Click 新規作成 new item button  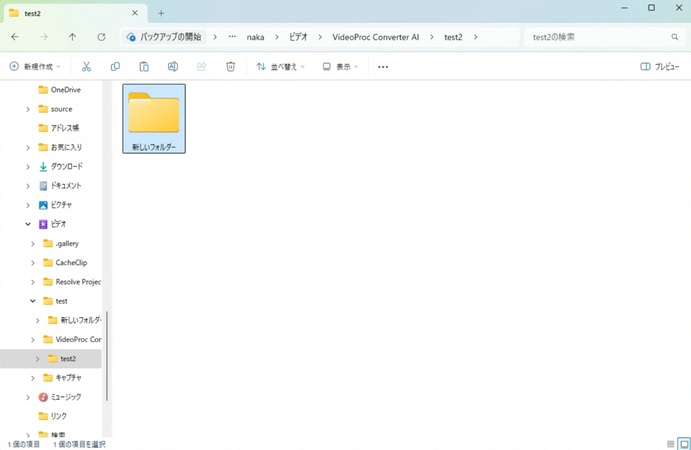35,67
